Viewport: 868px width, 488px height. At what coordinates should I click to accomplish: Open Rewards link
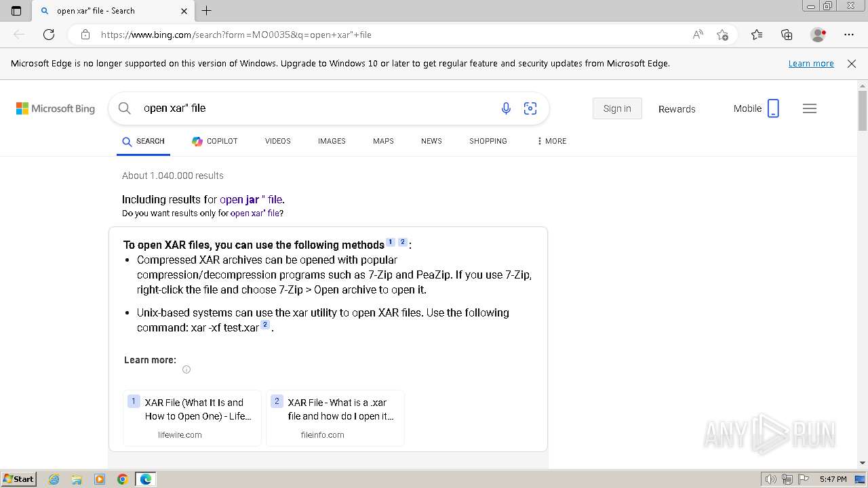point(677,108)
